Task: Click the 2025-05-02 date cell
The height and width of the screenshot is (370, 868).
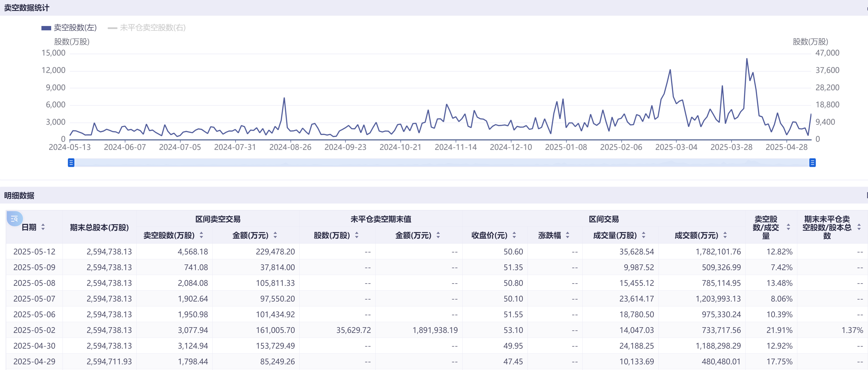Action: click(x=34, y=330)
